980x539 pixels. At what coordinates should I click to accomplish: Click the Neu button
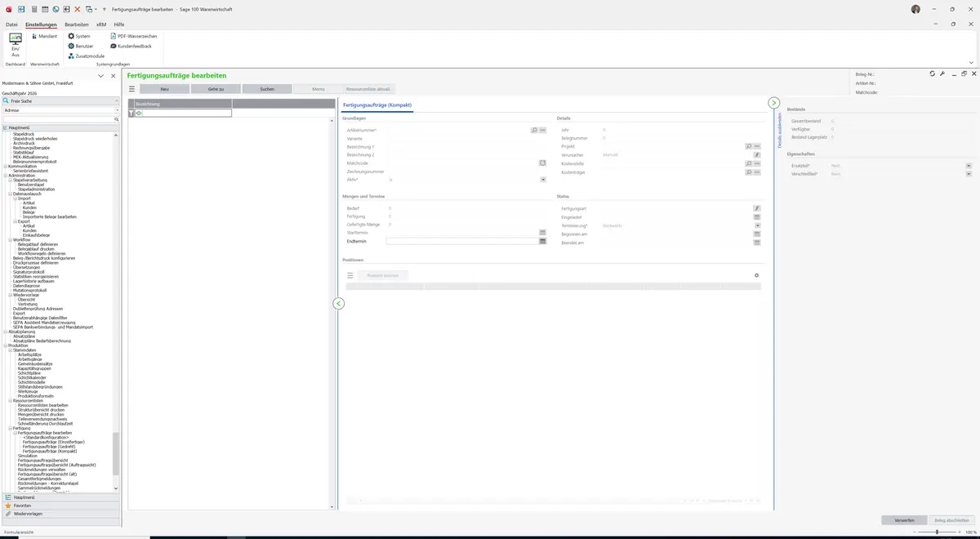pos(164,88)
